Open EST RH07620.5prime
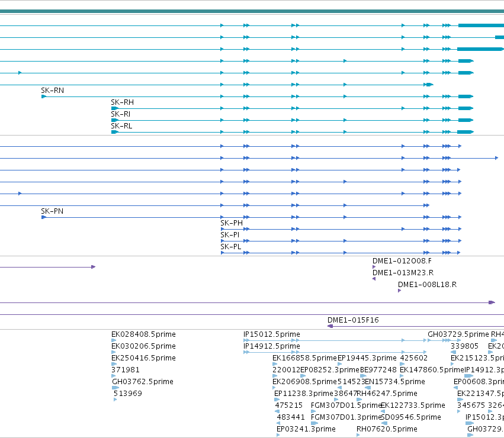This screenshot has width=504, height=438. 387,429
